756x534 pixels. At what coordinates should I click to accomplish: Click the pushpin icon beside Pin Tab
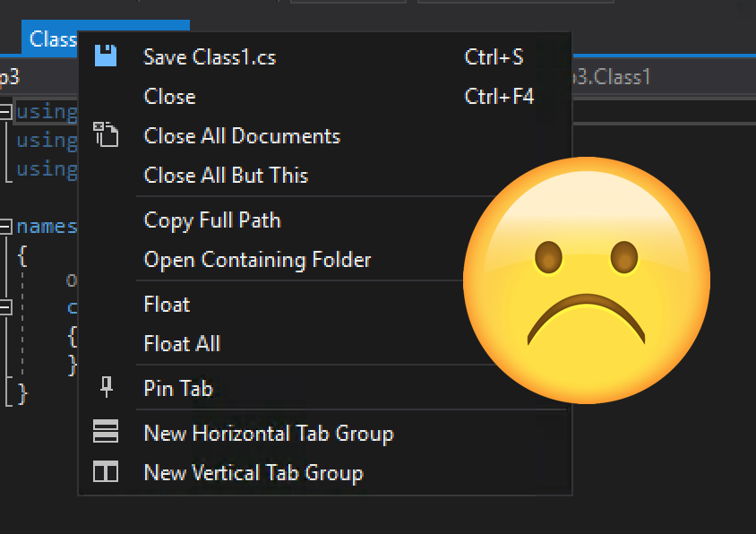click(106, 387)
